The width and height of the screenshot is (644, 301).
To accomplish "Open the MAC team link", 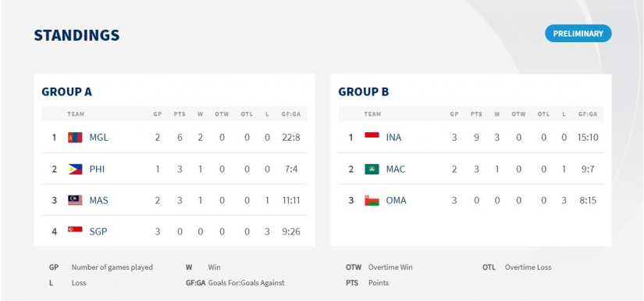I will [396, 169].
